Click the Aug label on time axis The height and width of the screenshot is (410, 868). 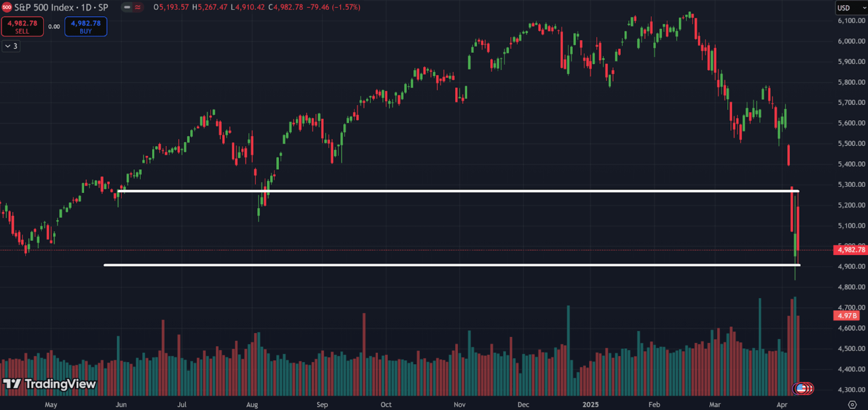point(252,404)
